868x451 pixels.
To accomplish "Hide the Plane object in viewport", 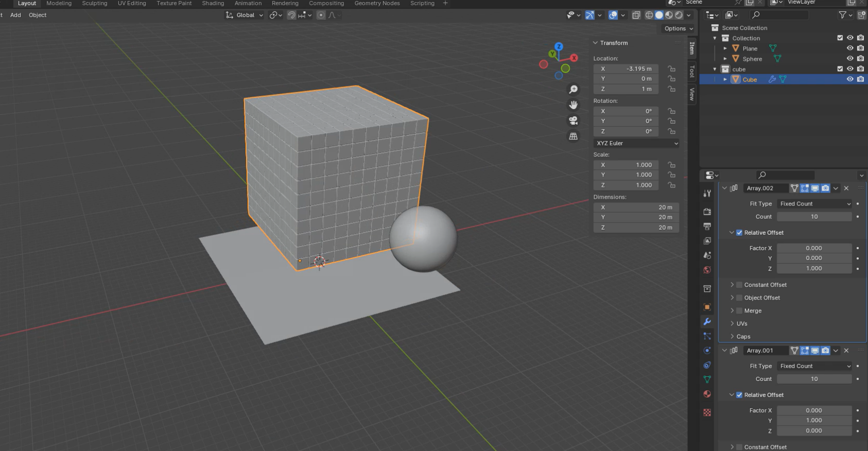I will coord(850,48).
